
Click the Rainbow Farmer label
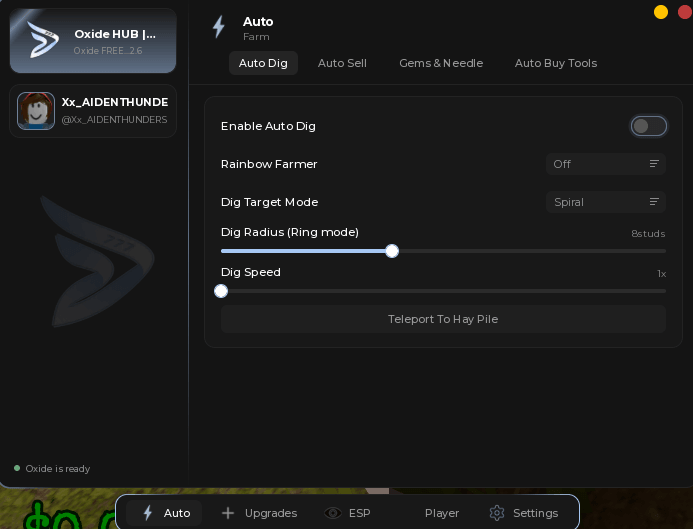point(269,164)
